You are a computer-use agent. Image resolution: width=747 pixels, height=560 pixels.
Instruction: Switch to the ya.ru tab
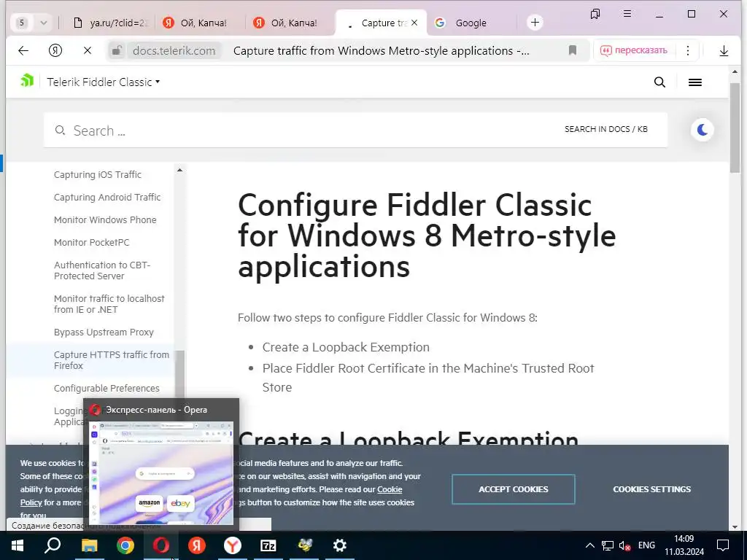click(111, 23)
